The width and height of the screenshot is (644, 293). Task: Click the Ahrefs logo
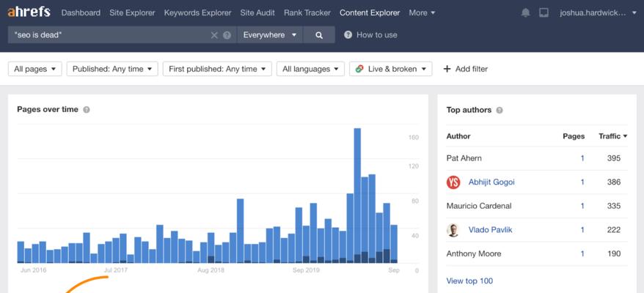point(29,12)
